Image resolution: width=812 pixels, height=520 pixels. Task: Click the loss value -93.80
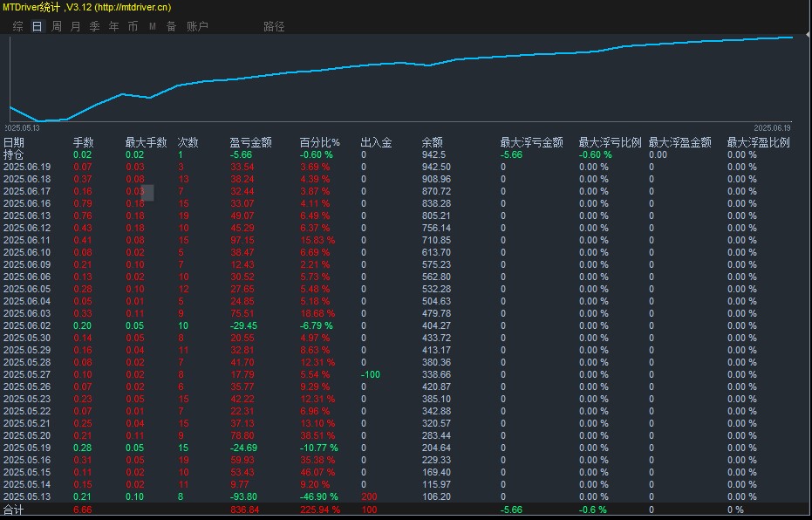[x=243, y=496]
